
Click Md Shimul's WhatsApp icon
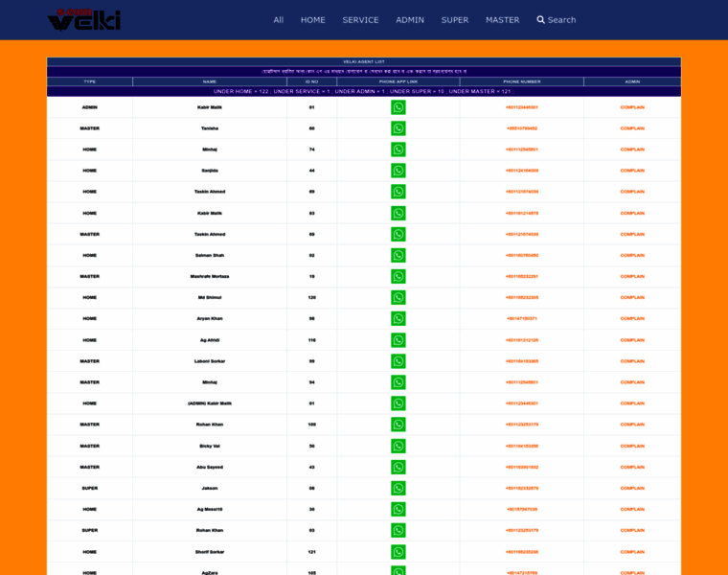click(398, 297)
